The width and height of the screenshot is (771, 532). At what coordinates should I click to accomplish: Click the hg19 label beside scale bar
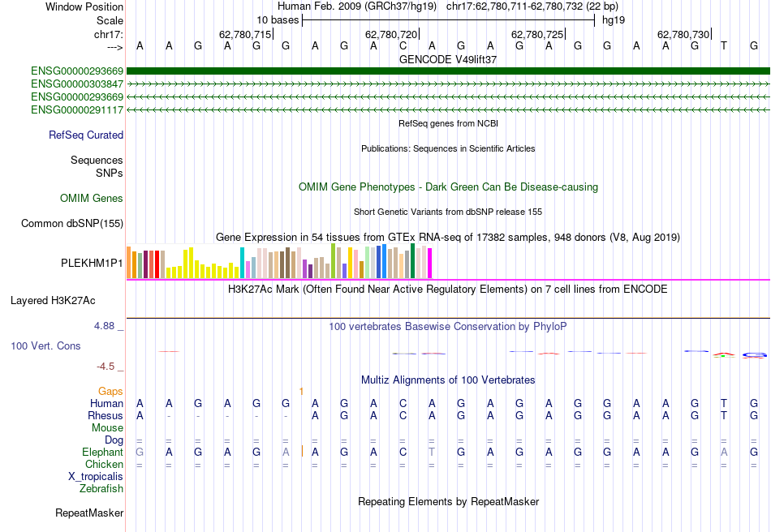point(614,20)
